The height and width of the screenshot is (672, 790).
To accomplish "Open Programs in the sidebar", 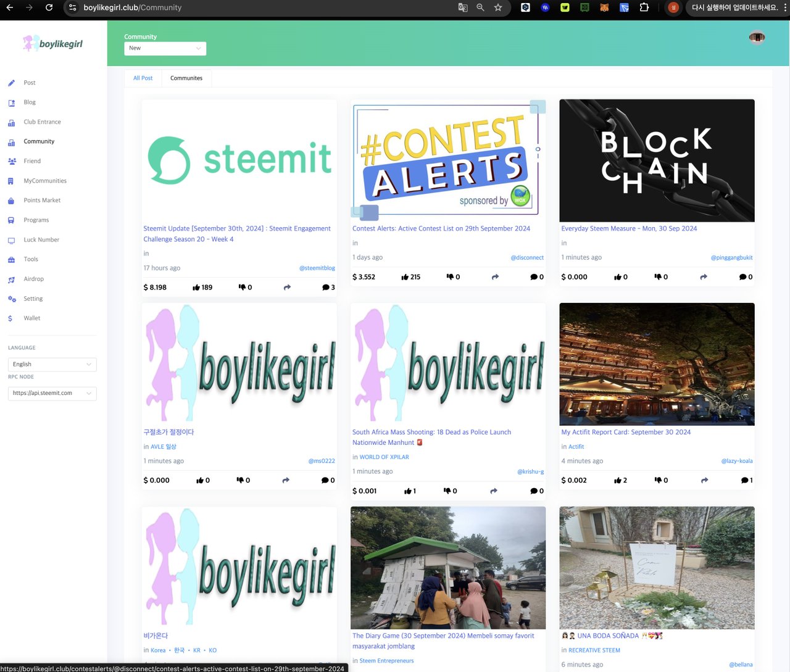I will click(x=36, y=220).
